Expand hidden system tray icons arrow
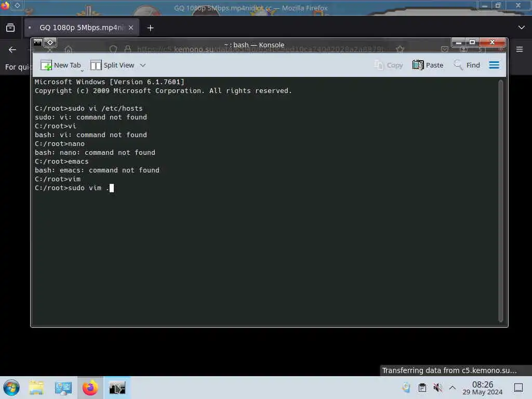 click(453, 388)
